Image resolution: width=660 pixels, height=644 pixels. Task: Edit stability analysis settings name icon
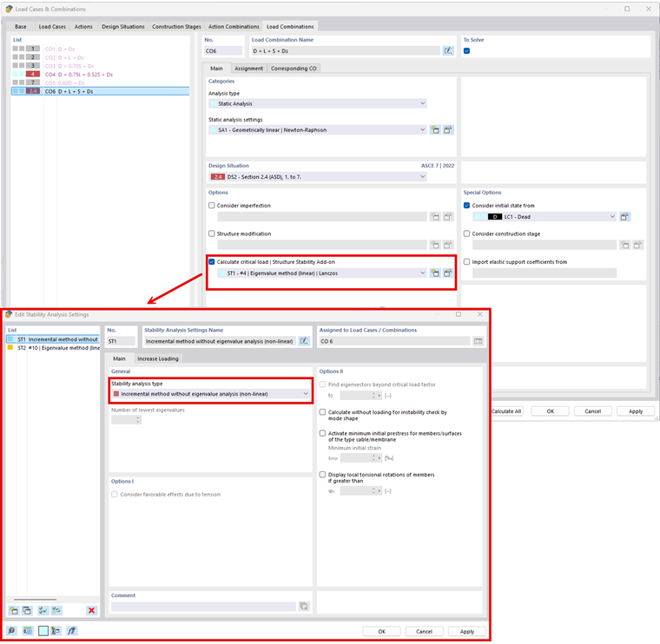click(304, 341)
